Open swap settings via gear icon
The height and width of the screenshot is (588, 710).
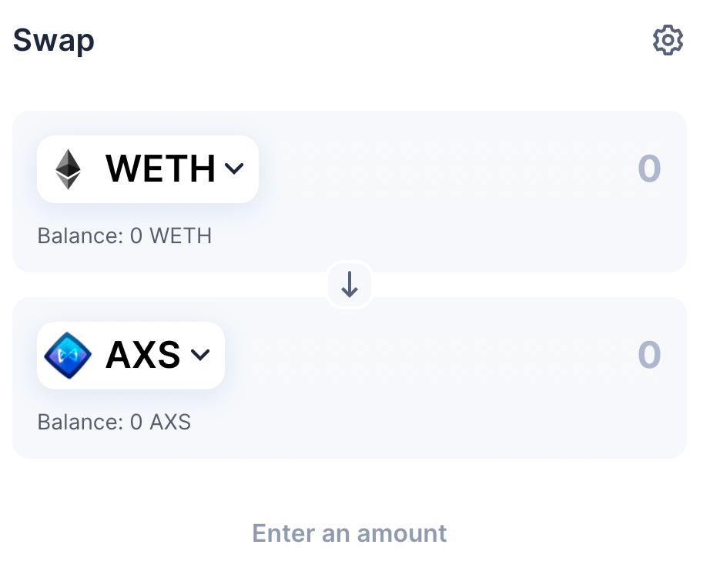click(668, 40)
